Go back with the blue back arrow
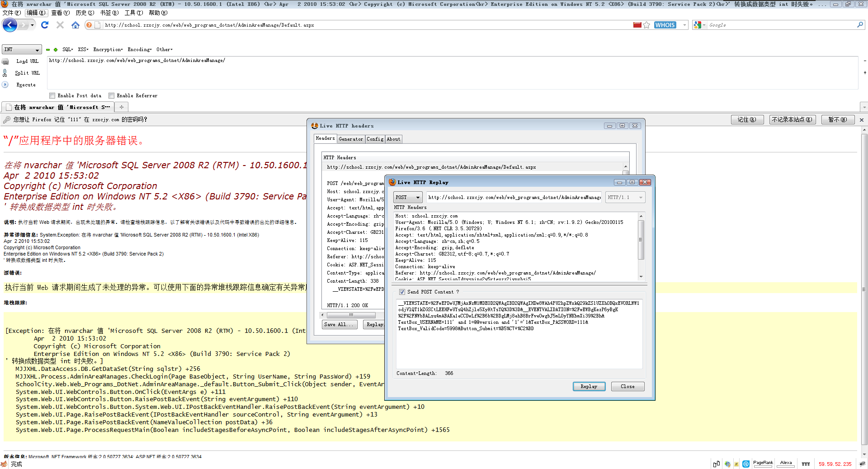Image resolution: width=868 pixels, height=469 pixels. (x=10, y=25)
